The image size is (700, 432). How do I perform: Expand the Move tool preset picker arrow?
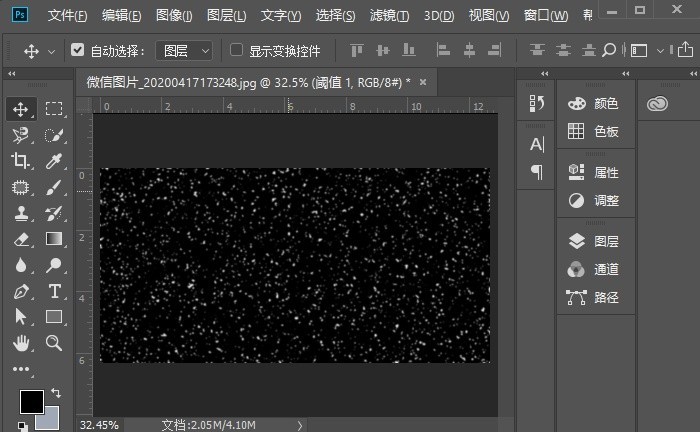coord(51,52)
